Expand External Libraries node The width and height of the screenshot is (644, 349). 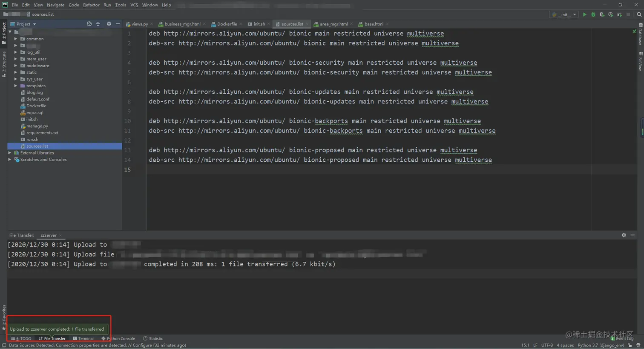point(10,153)
